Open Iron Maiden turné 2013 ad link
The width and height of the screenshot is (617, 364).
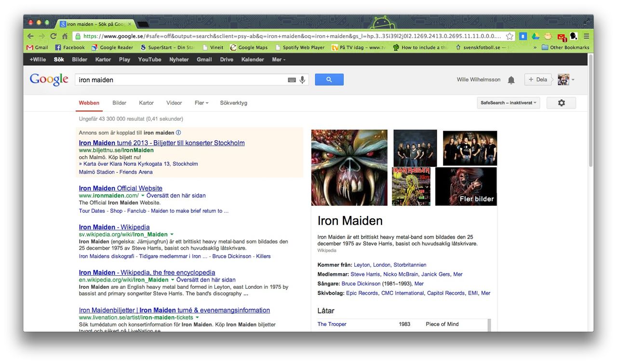(x=161, y=143)
